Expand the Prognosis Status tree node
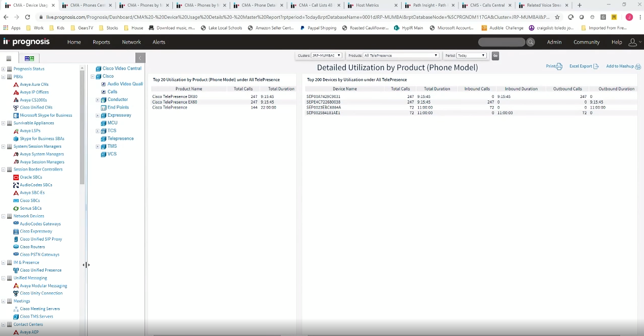This screenshot has width=644, height=336. coord(4,69)
